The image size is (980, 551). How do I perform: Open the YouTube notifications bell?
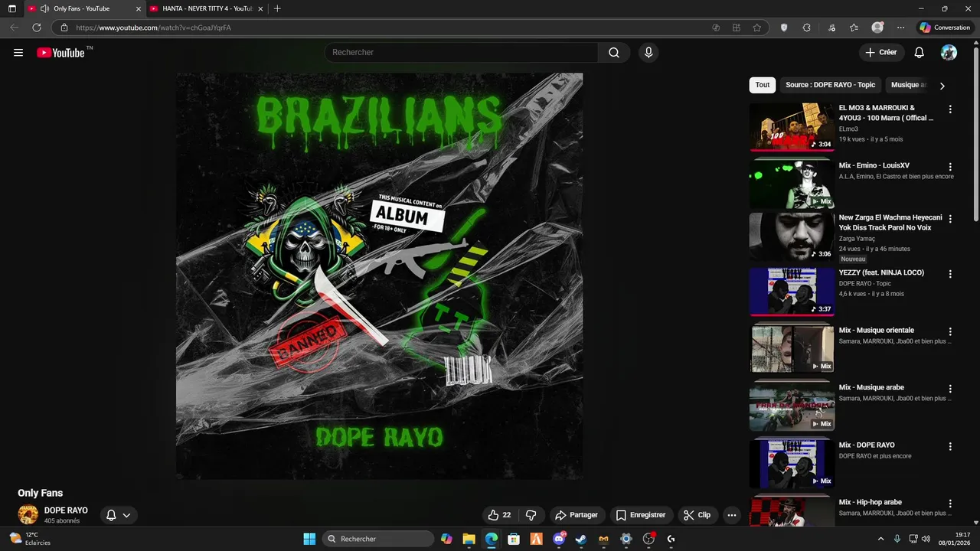(920, 52)
